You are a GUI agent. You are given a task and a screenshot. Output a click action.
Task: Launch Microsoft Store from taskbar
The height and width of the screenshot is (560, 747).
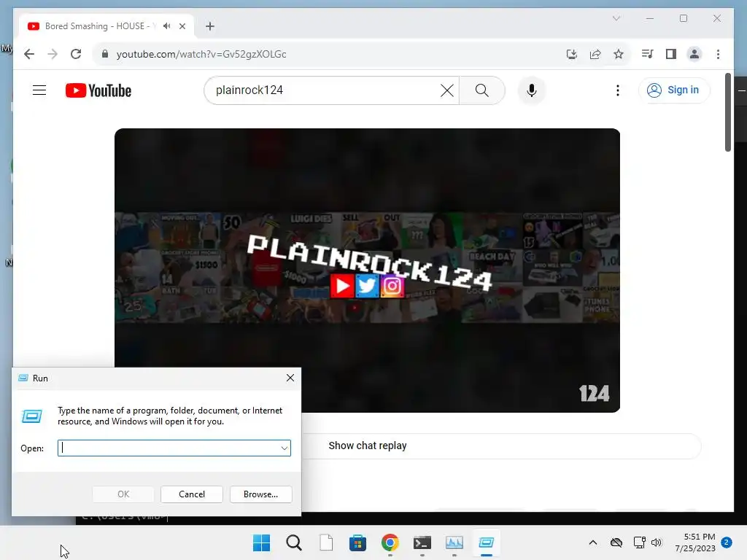(357, 542)
